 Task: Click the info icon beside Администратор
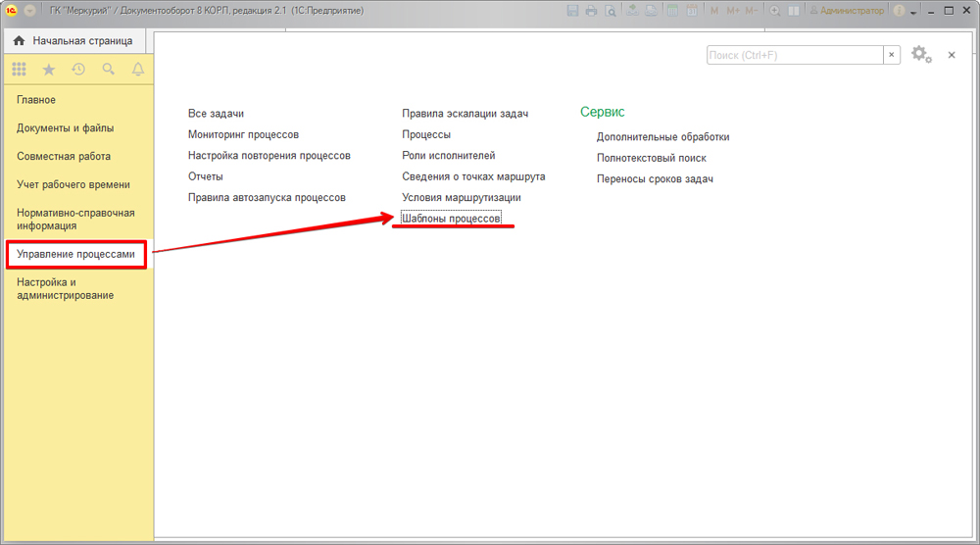[898, 11]
